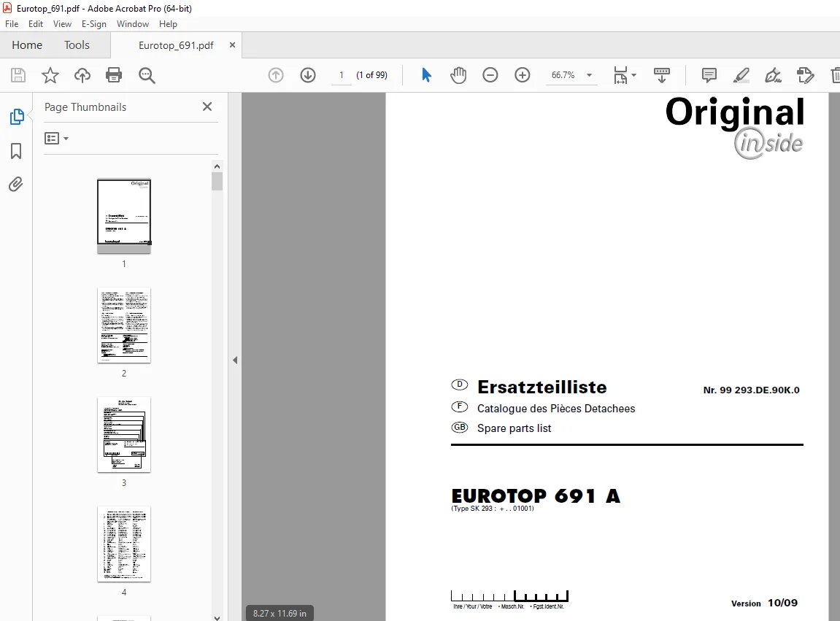
Task: Click the 'Version 10/09' text
Action: (x=764, y=603)
